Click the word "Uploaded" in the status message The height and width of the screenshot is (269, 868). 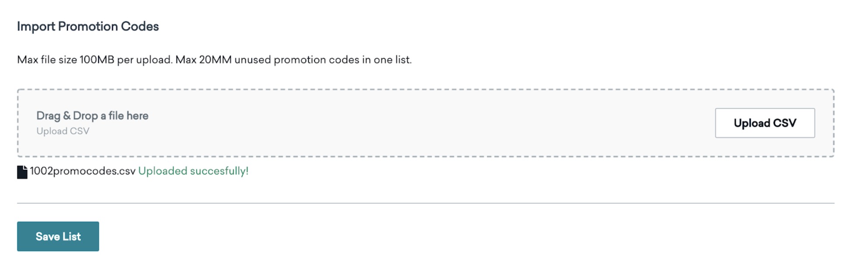point(163,171)
